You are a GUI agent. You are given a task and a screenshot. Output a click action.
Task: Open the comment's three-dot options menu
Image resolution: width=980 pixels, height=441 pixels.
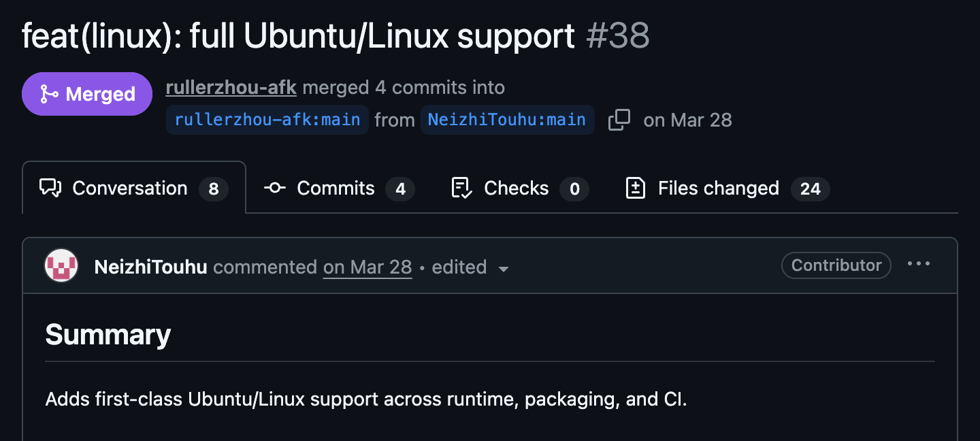point(919,265)
